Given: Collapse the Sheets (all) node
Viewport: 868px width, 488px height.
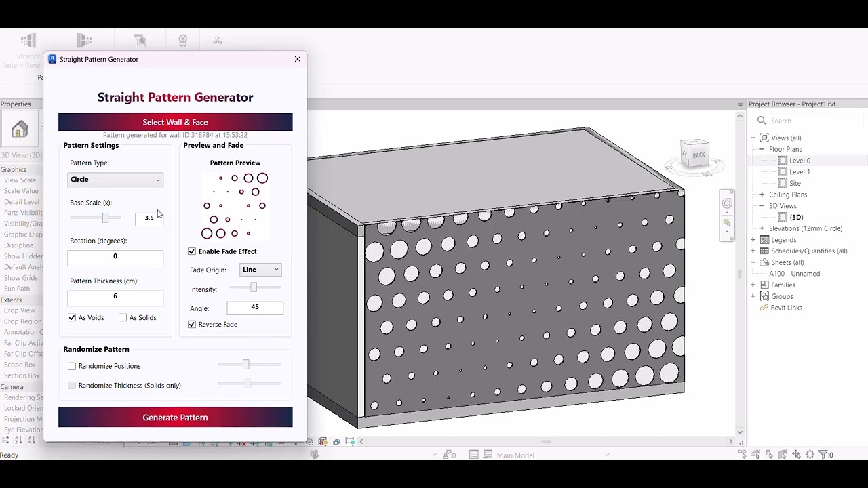Looking at the screenshot, I should pyautogui.click(x=753, y=262).
